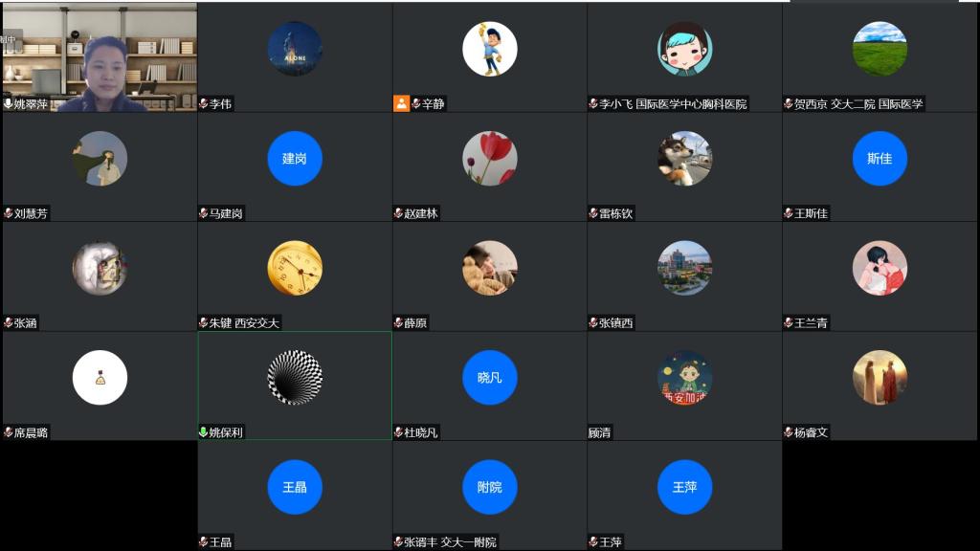Click the blue 附院 avatar circle

[x=490, y=487]
